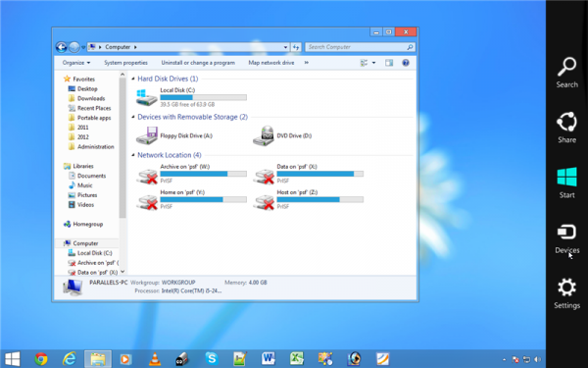
Task: Click Uninstall or change a program
Action: pos(198,63)
